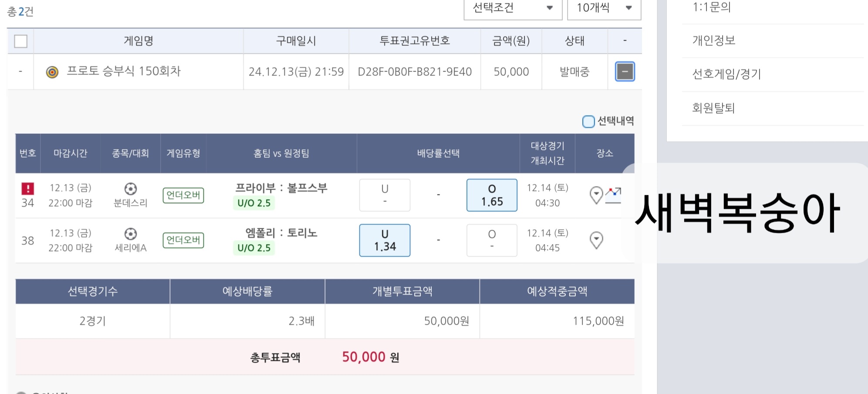The image size is (868, 394).
Task: Choose the U odds box for 프라이부 match
Action: pyautogui.click(x=385, y=195)
